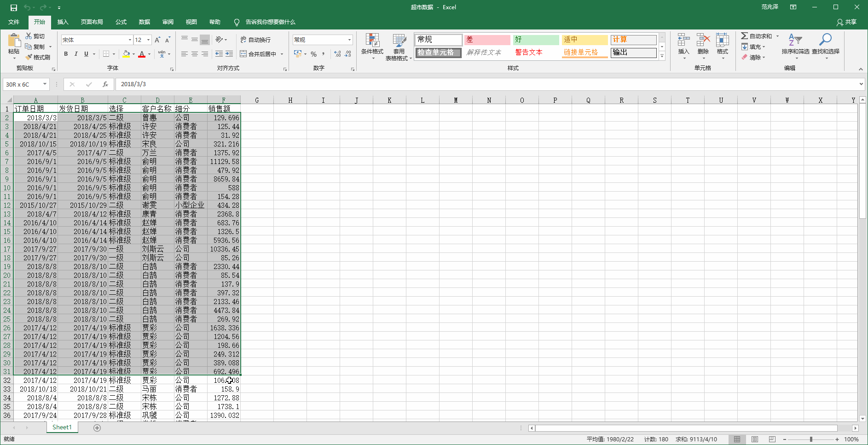The image size is (868, 445).
Task: Switch to the 插入 Insert tab
Action: click(x=63, y=22)
